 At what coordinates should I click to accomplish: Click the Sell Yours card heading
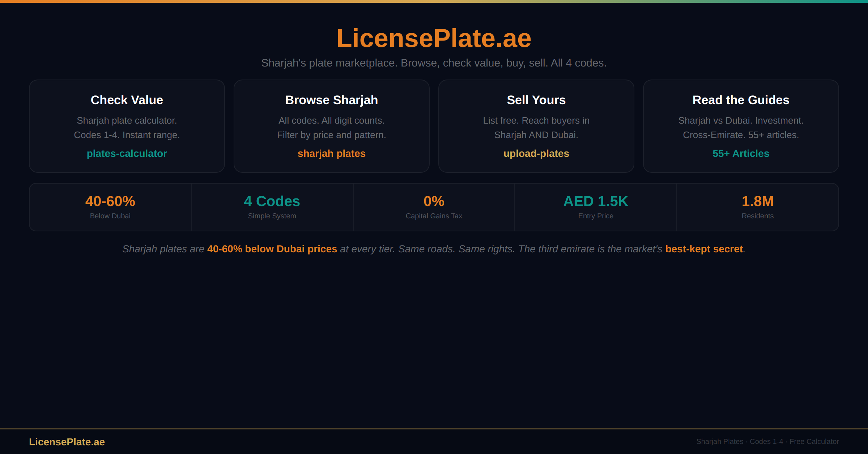[536, 100]
